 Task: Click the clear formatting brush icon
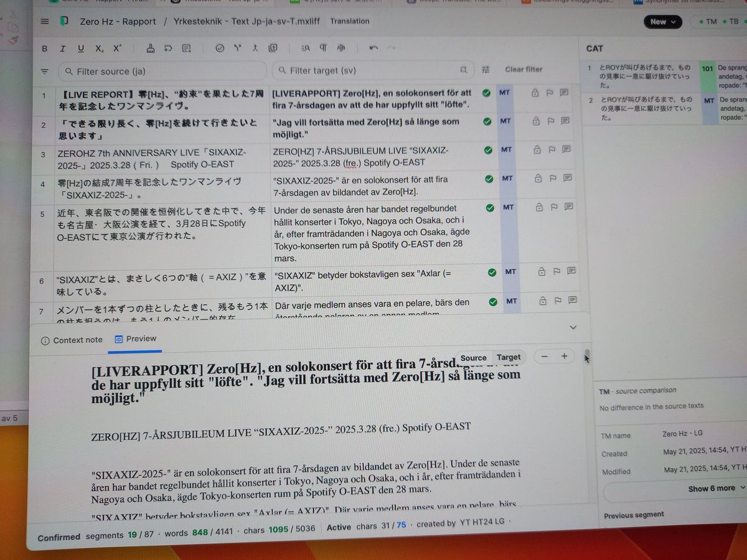150,48
